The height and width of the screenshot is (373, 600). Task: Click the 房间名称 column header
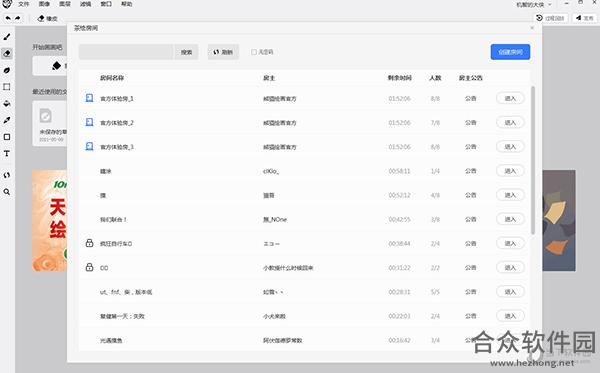click(112, 78)
